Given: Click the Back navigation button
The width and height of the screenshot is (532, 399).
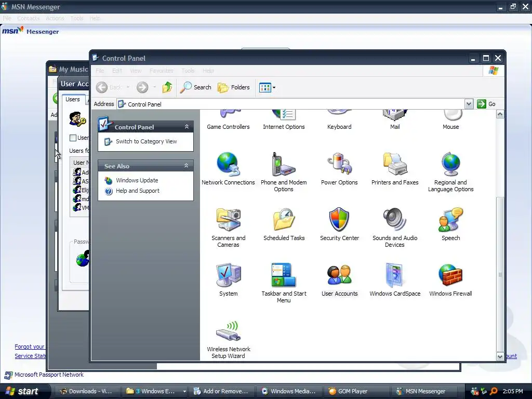Looking at the screenshot, I should 109,87.
